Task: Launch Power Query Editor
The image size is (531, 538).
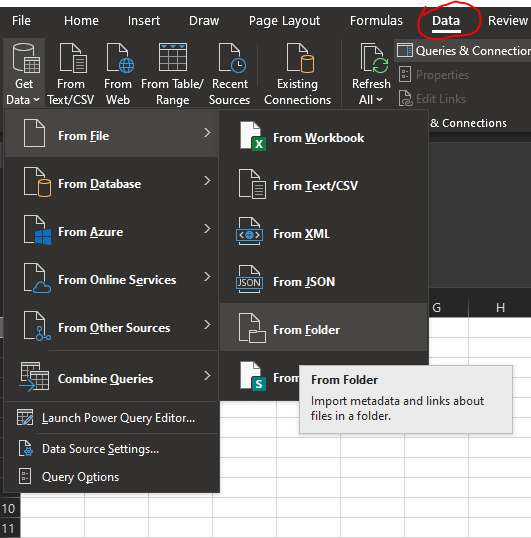Action: pyautogui.click(x=112, y=418)
